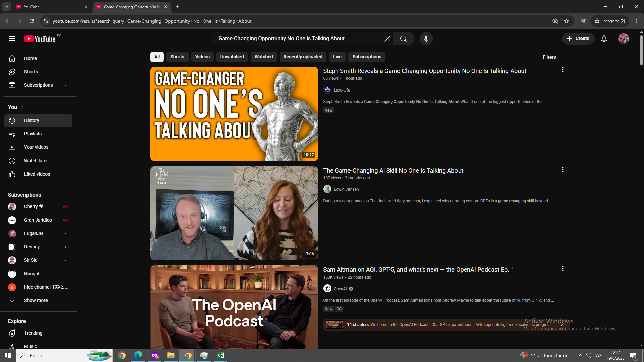Select the All filter chip
The image size is (644, 362).
pyautogui.click(x=157, y=57)
